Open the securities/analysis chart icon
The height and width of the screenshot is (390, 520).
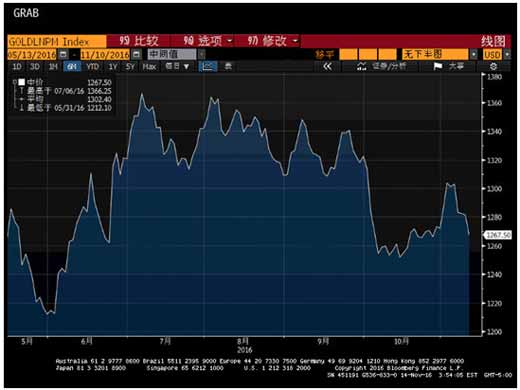361,66
